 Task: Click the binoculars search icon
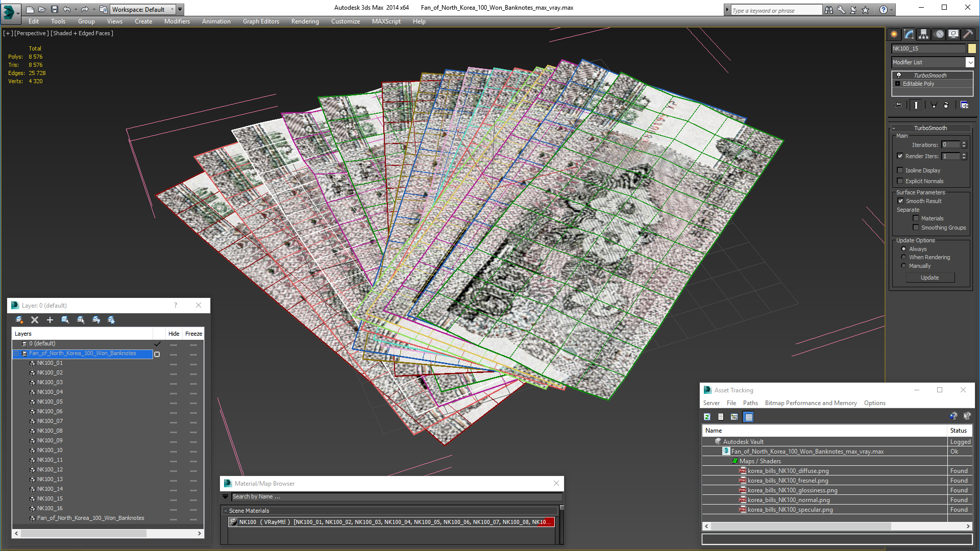(x=829, y=10)
